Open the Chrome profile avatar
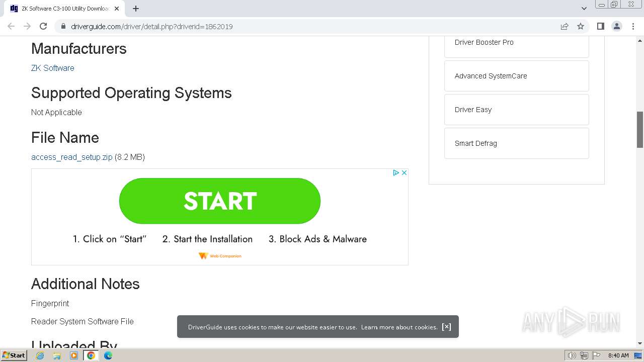This screenshot has width=644, height=362. click(616, 26)
